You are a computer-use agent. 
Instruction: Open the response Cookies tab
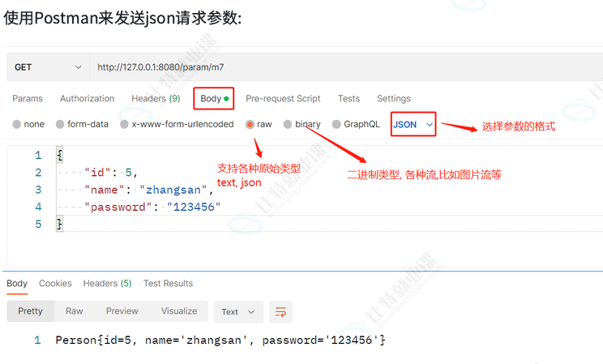pyautogui.click(x=55, y=284)
